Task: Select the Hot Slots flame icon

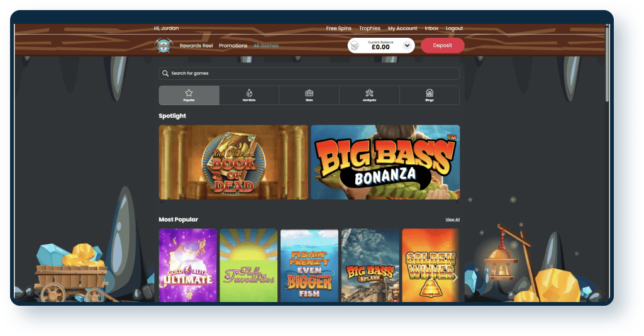Action: point(249,93)
